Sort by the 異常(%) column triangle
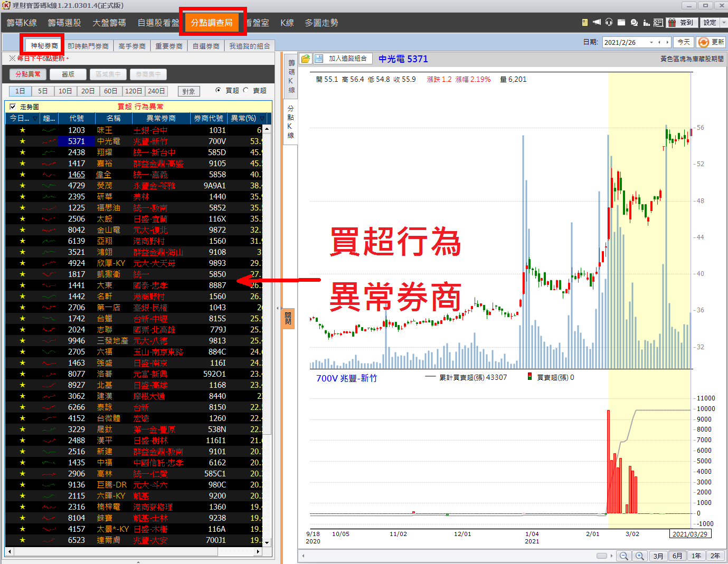The height and width of the screenshot is (564, 728). tap(262, 118)
